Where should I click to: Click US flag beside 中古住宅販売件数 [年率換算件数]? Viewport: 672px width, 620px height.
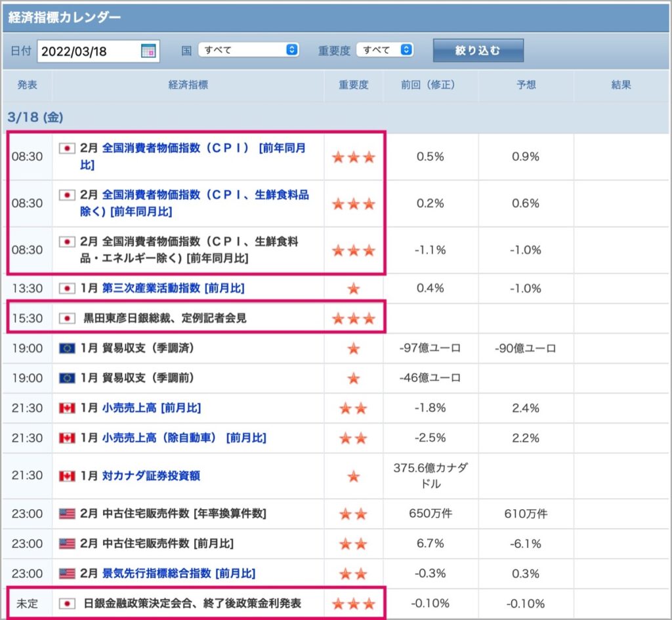pos(67,514)
